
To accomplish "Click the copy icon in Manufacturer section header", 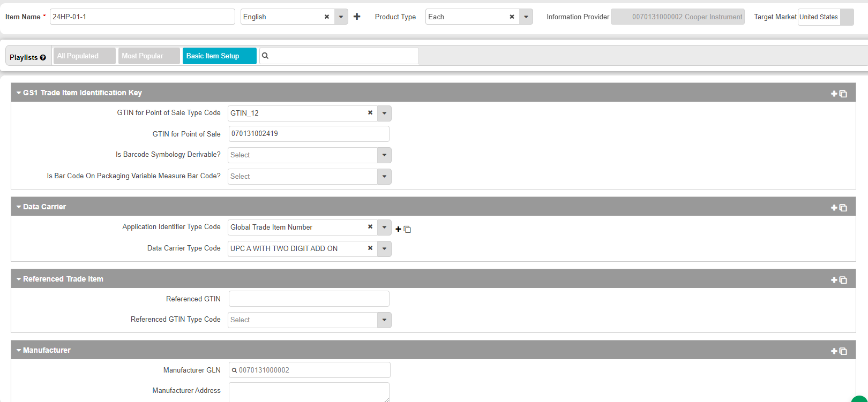I will click(843, 351).
